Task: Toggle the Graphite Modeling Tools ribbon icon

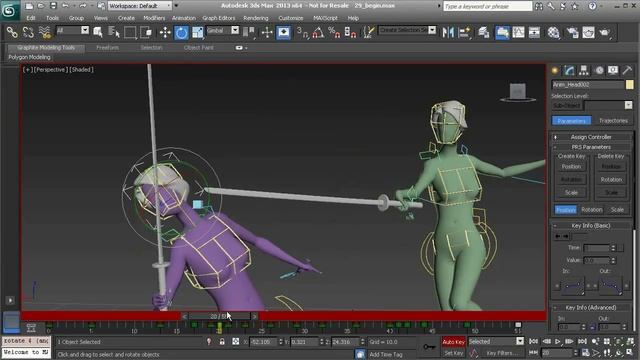Action: pyautogui.click(x=502, y=32)
